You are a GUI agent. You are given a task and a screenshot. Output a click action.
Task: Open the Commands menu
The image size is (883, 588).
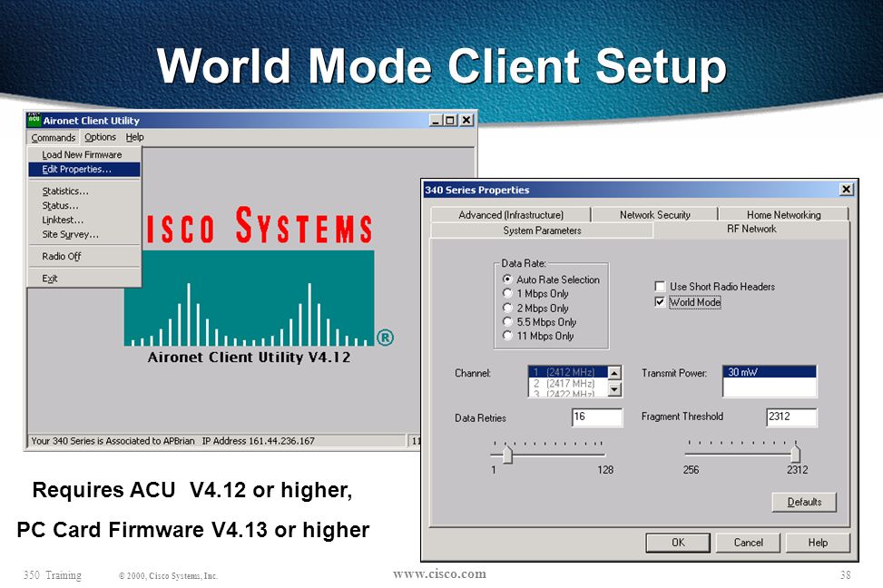click(53, 137)
